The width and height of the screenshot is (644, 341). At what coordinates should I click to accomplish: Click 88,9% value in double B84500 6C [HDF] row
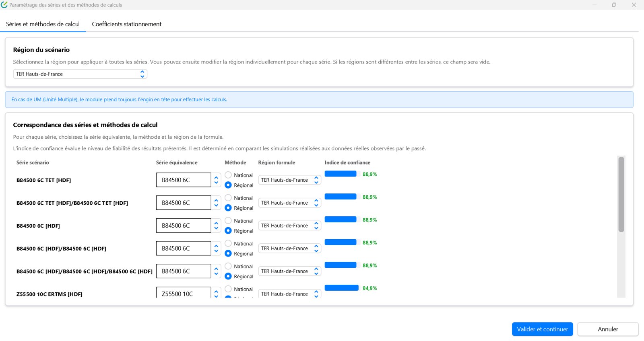pyautogui.click(x=369, y=243)
